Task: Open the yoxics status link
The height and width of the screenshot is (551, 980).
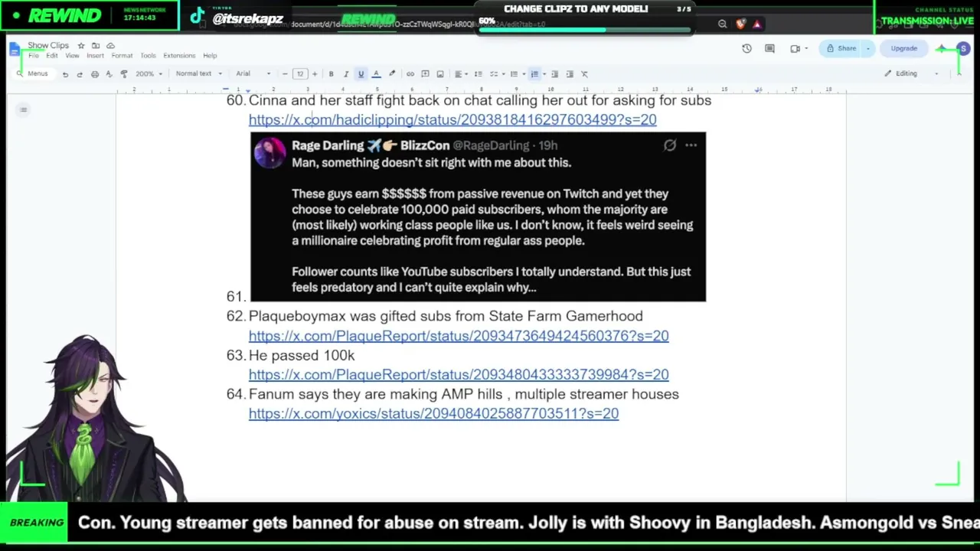Action: [x=433, y=413]
